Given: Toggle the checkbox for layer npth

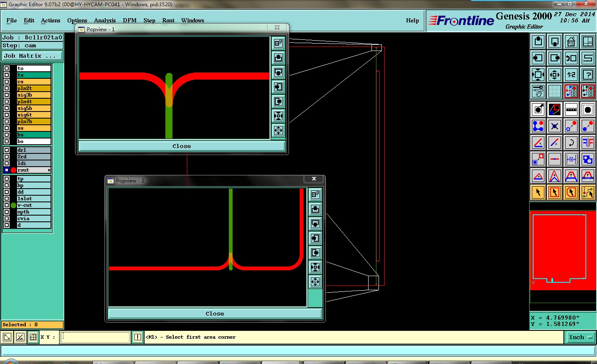Looking at the screenshot, I should tap(7, 212).
